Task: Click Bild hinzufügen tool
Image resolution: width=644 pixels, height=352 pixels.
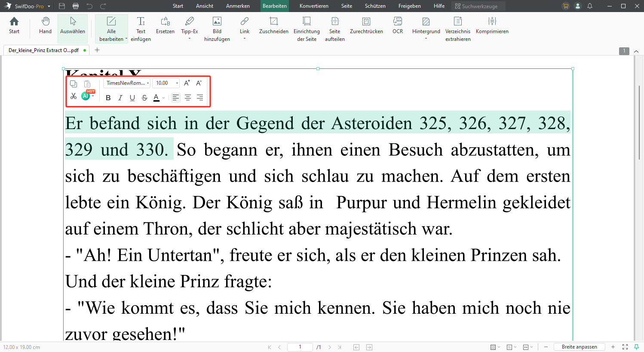Action: (217, 29)
